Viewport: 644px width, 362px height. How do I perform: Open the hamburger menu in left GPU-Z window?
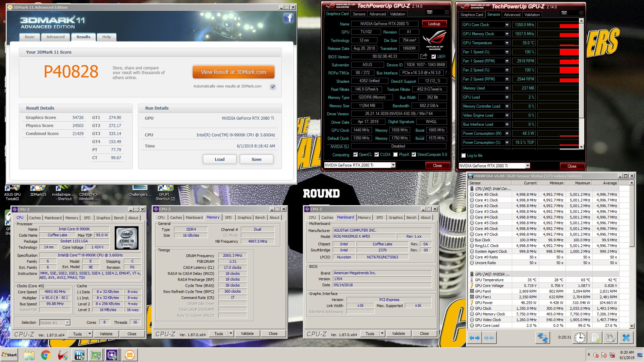point(446,12)
